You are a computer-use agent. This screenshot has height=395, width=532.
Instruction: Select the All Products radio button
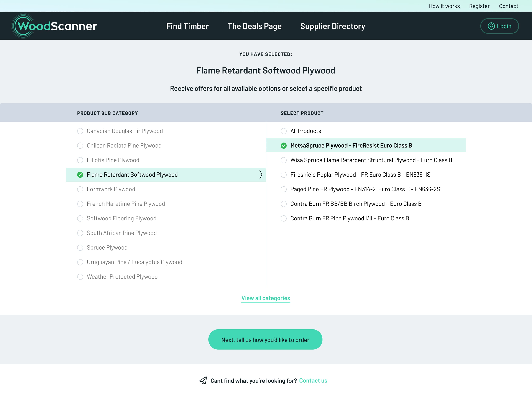[284, 131]
